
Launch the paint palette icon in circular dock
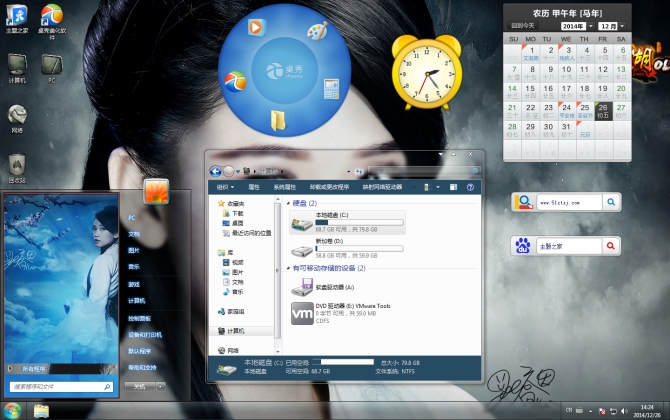317,31
